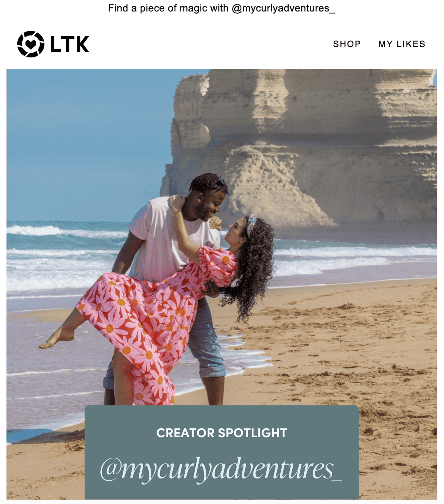Click the woman's pink floral daisy dress
444x504 pixels.
155,315
